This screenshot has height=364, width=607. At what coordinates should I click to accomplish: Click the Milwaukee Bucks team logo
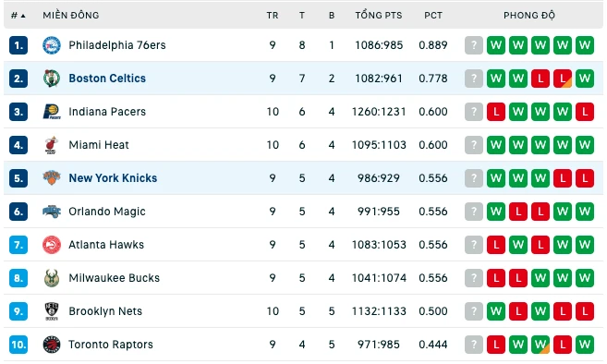pyautogui.click(x=52, y=278)
